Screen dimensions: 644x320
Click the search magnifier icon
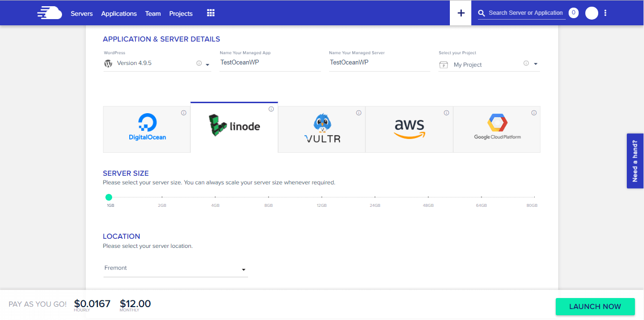coord(482,13)
